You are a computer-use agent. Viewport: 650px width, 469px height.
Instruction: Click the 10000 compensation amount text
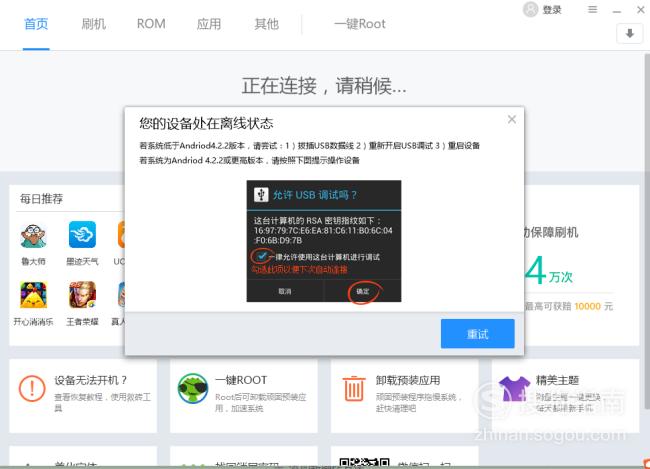pos(587,306)
